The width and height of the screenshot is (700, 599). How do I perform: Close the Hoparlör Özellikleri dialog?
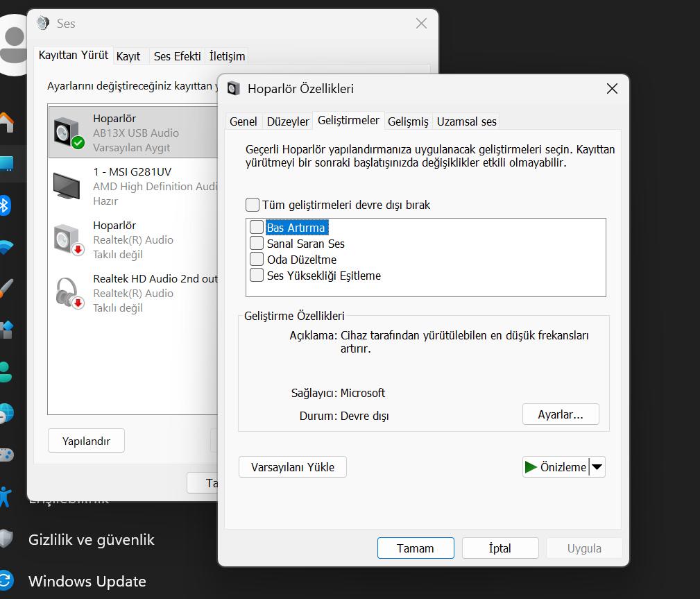(612, 88)
